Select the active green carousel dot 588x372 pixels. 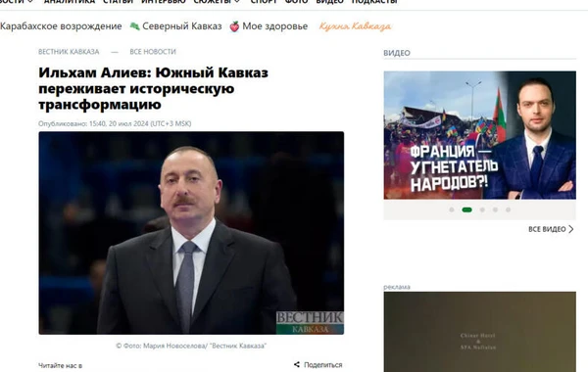466,209
